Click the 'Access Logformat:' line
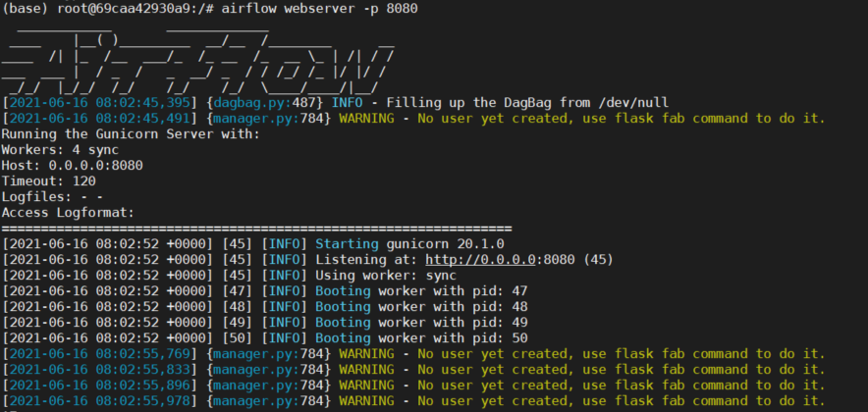 tap(68, 212)
